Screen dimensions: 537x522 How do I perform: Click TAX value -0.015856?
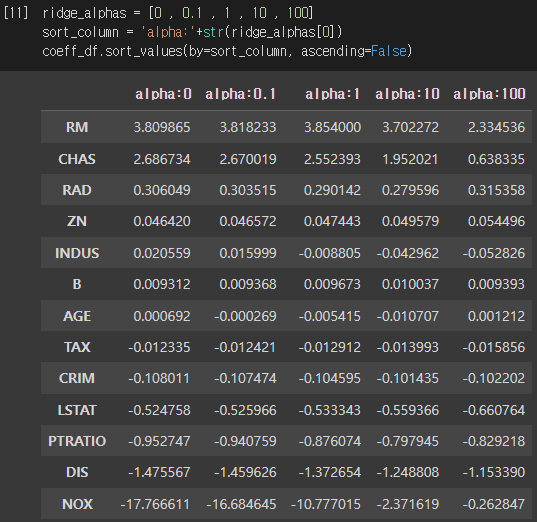click(494, 347)
